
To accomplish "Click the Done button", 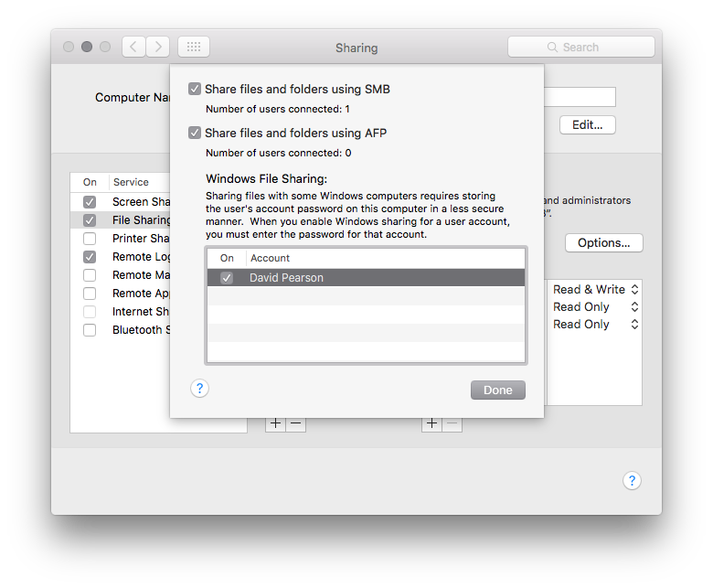I will pyautogui.click(x=498, y=390).
